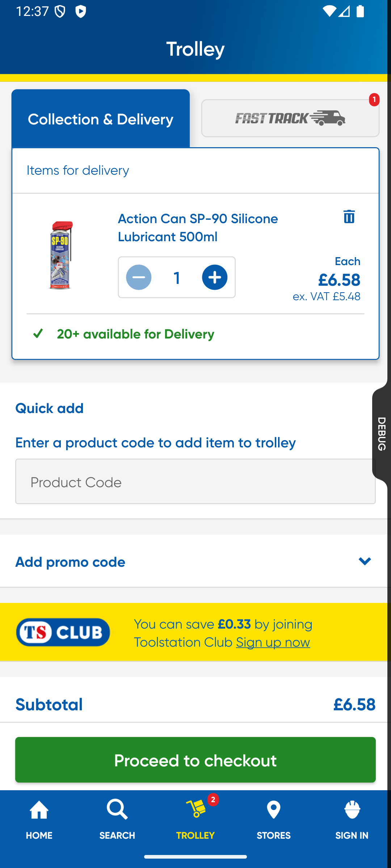
Task: Open the Home tab icon
Action: pyautogui.click(x=39, y=810)
